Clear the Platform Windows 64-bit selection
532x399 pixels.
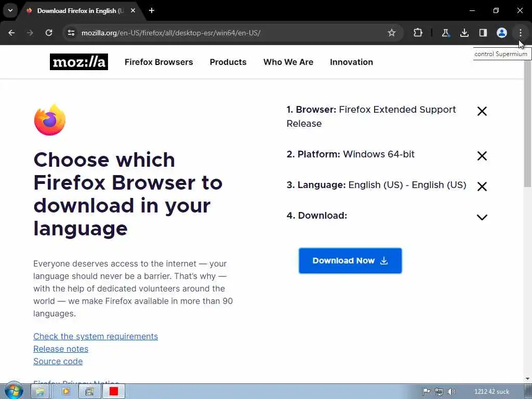coord(482,156)
